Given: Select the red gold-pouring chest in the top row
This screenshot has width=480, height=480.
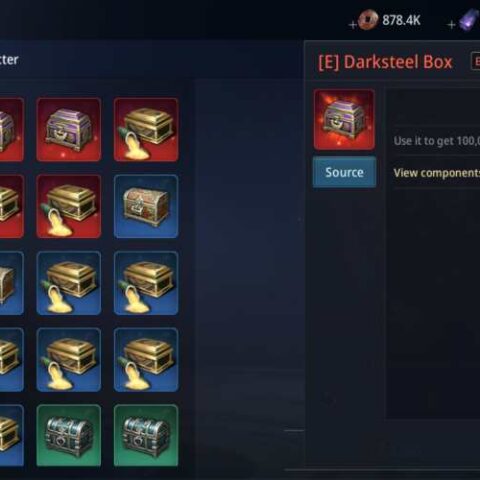Looking at the screenshot, I should 146,129.
